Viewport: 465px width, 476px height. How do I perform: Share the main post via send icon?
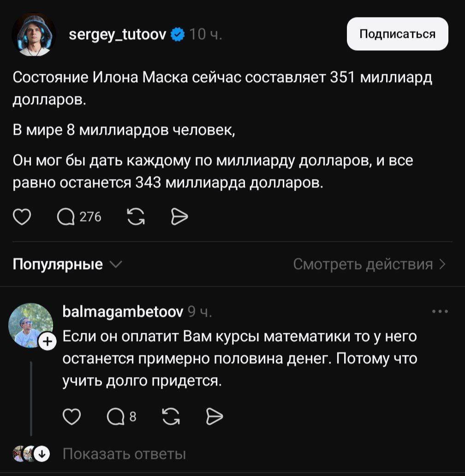[x=179, y=217]
